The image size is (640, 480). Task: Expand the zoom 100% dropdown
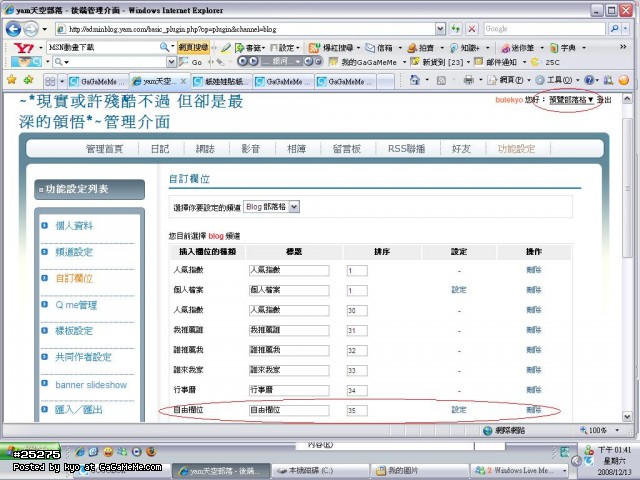click(617, 430)
